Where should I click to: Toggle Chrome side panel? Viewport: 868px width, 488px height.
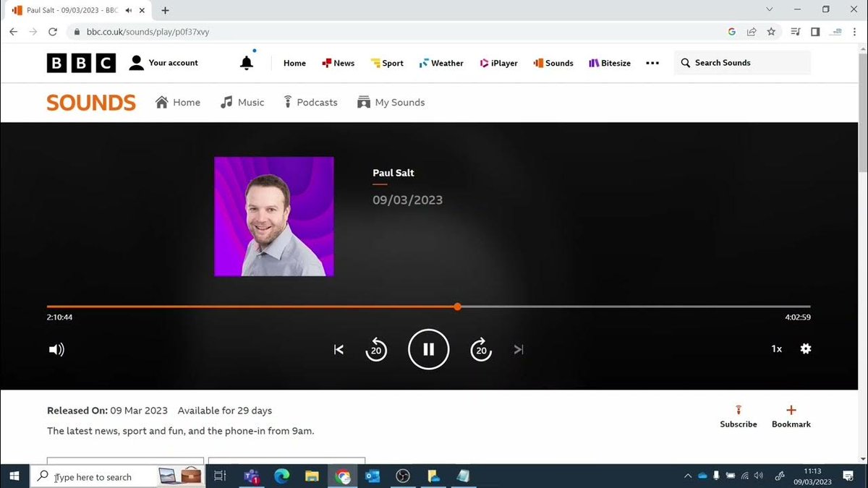coord(815,32)
